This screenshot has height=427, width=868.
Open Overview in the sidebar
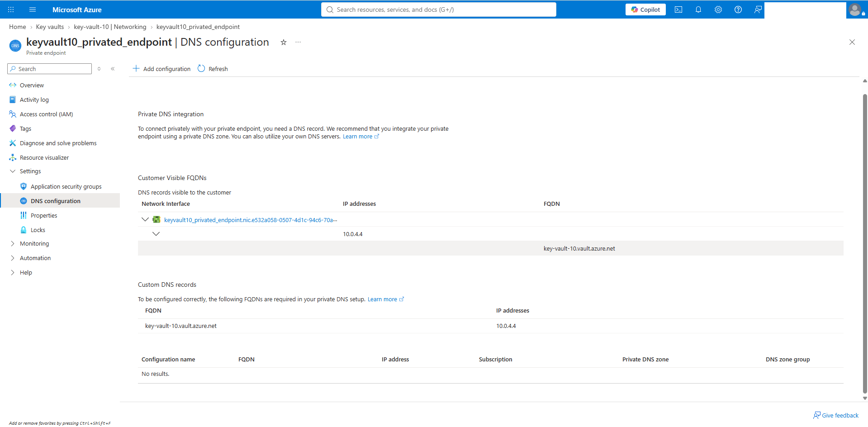pyautogui.click(x=32, y=85)
